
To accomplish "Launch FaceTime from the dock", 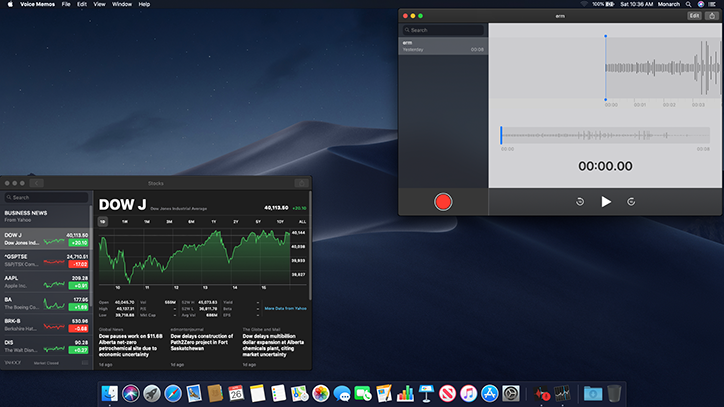I will pyautogui.click(x=363, y=394).
